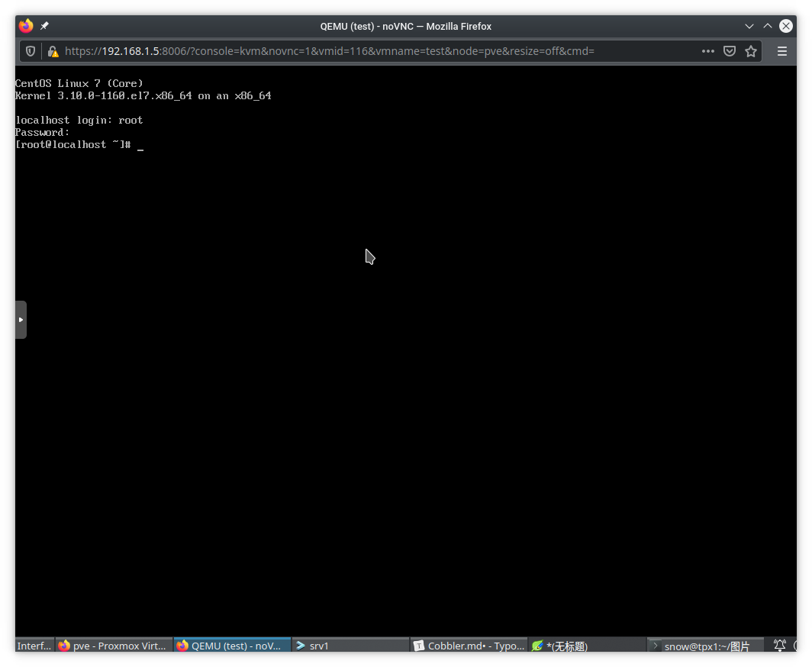
Task: Switch to pve - Proxmox taskbar window
Action: pyautogui.click(x=114, y=646)
